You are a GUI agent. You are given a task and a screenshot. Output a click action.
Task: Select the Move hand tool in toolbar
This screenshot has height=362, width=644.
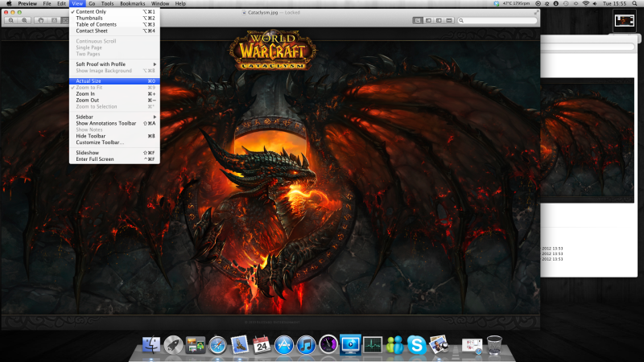click(x=41, y=20)
